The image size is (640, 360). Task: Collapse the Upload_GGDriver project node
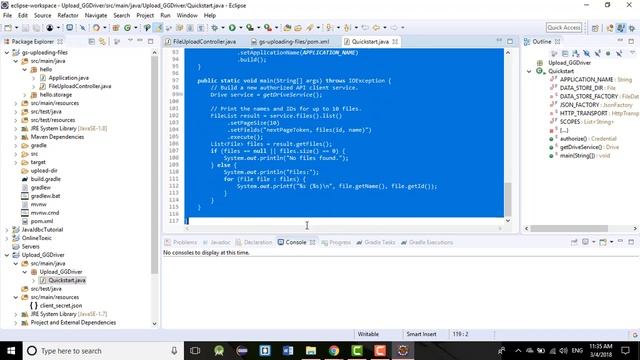pos(7,255)
